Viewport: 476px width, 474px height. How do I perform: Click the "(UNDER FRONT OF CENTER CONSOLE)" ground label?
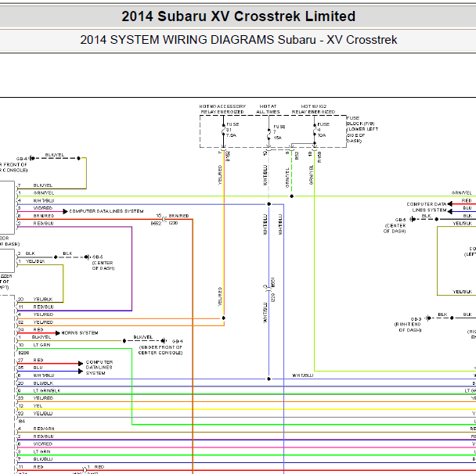160,350
